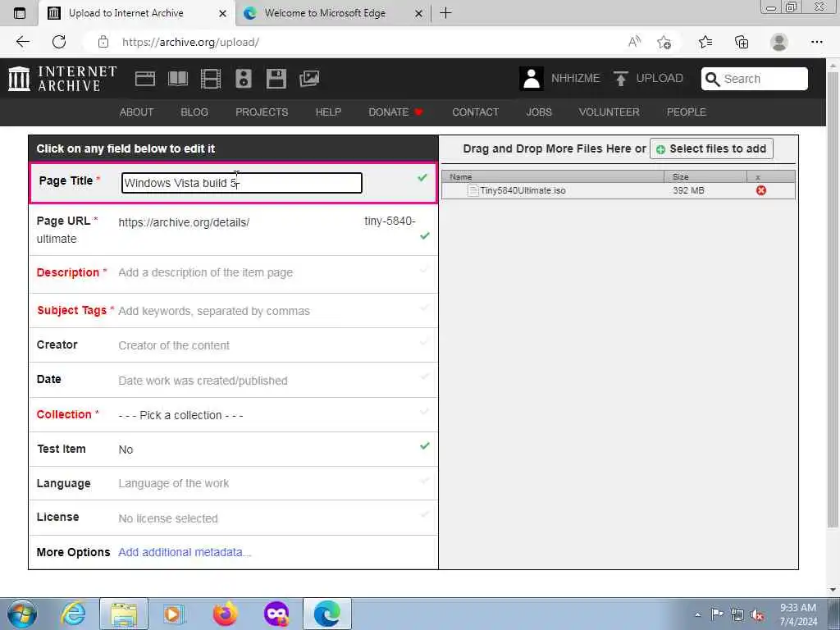
Task: Open a new tab with plus button
Action: coord(445,13)
